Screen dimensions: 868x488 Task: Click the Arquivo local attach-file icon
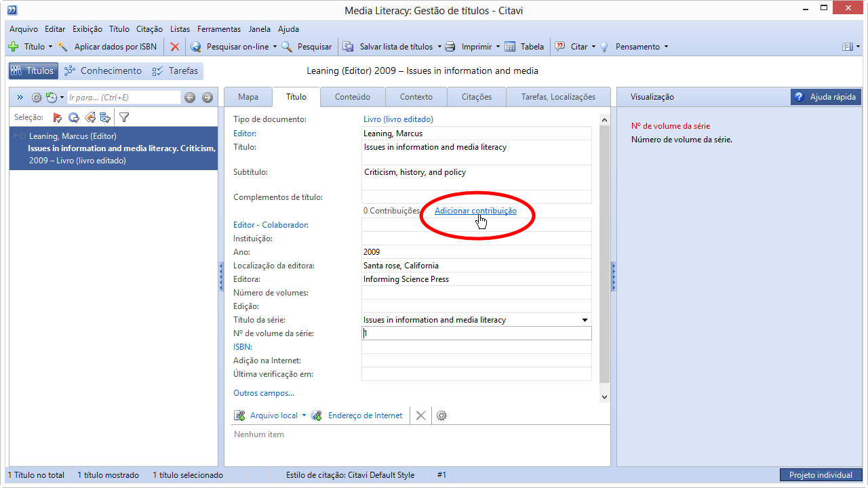tap(239, 415)
